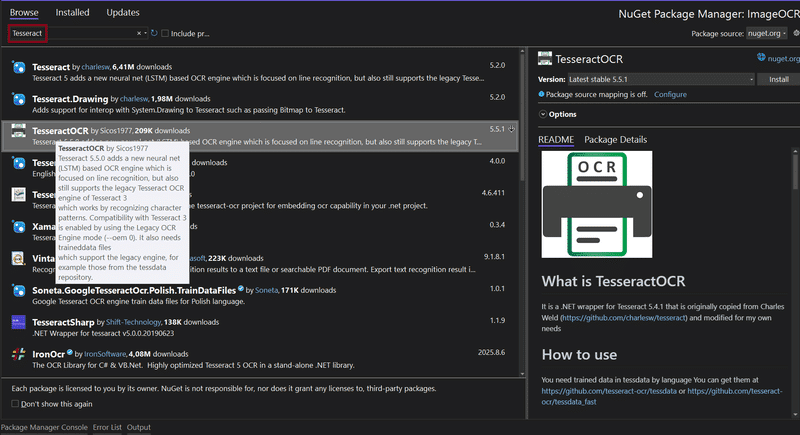Open the tesseract-ocr/tessdata GitHub link
Screen dimensions: 800x435
pos(609,391)
